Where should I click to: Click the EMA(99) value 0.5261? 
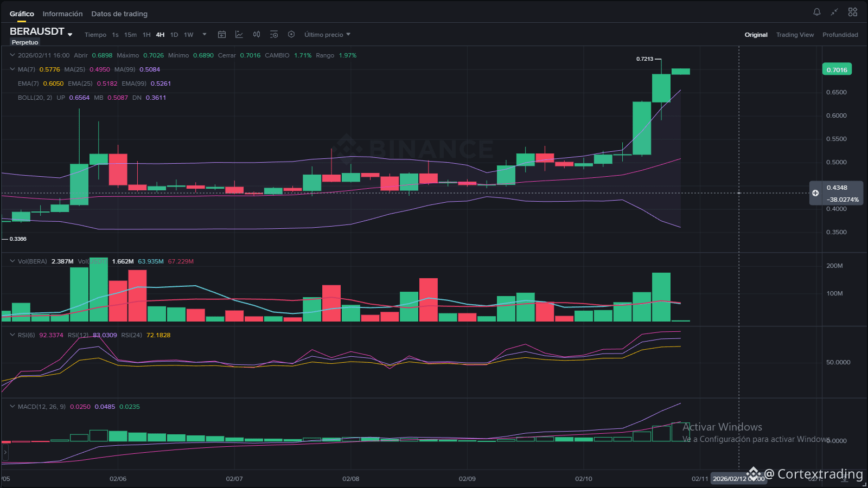point(161,84)
